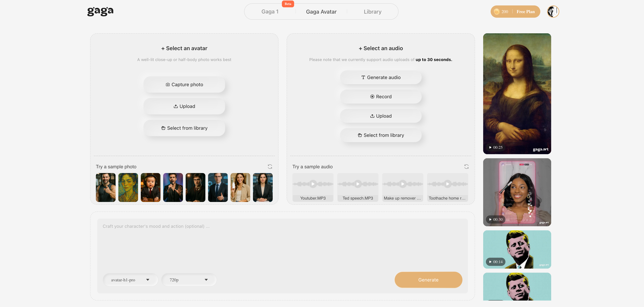Refresh the sample audio list
Viewport: 644px width, 307px height.
[467, 166]
